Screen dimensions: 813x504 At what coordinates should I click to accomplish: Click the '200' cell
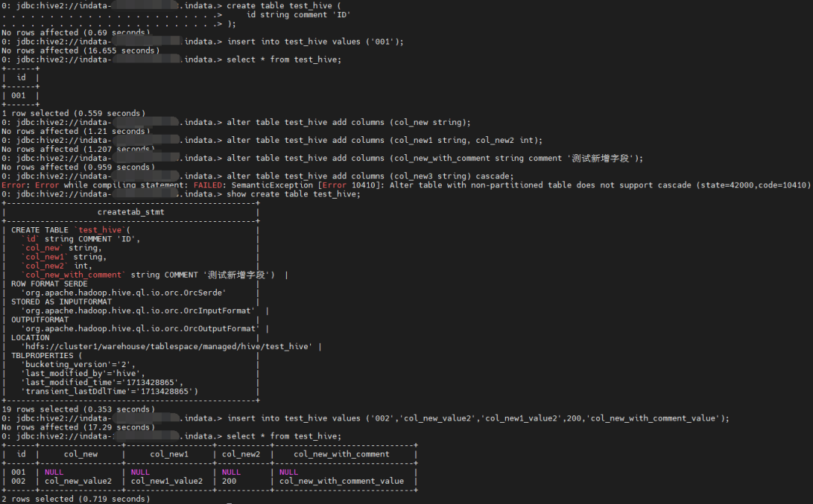pyautogui.click(x=229, y=481)
